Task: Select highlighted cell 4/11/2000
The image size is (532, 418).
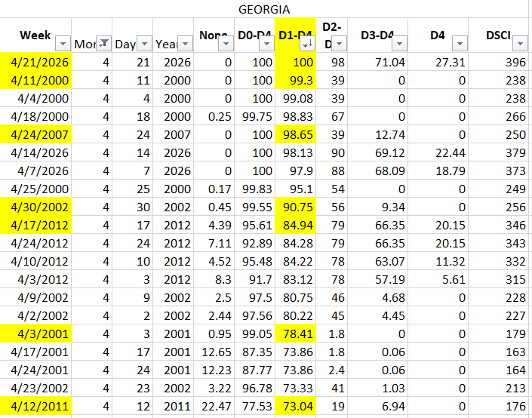Action: (35, 80)
